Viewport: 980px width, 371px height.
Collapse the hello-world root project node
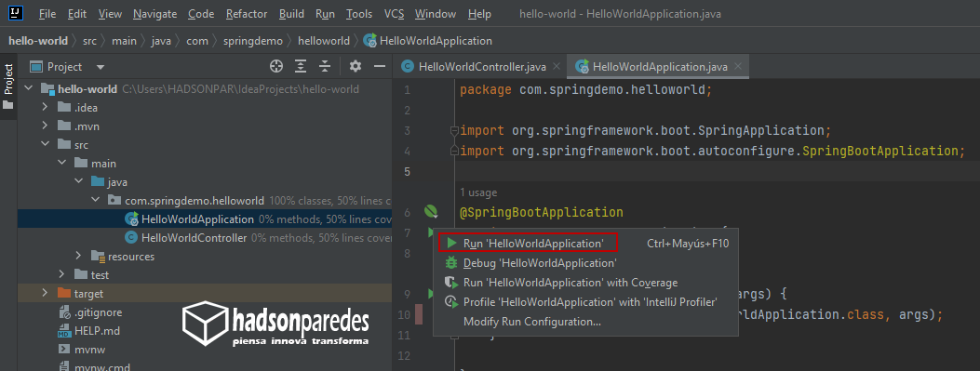click(28, 88)
